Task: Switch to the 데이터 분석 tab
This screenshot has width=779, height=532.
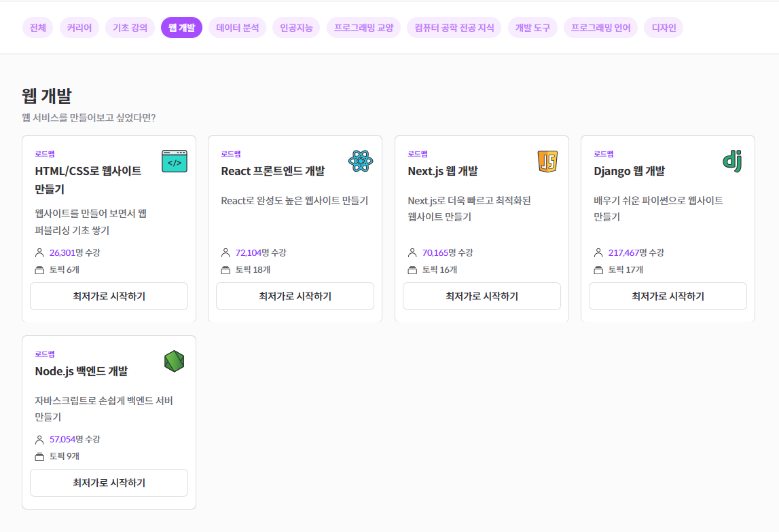Action: (238, 28)
